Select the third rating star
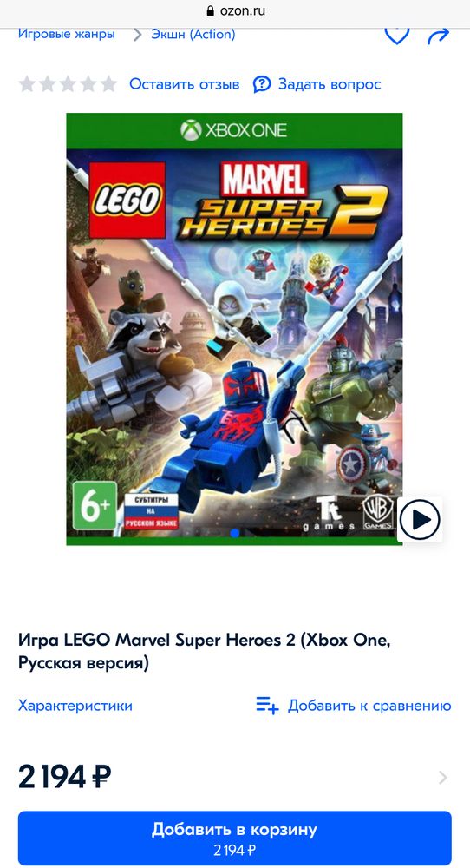The image size is (470, 868). [x=68, y=84]
